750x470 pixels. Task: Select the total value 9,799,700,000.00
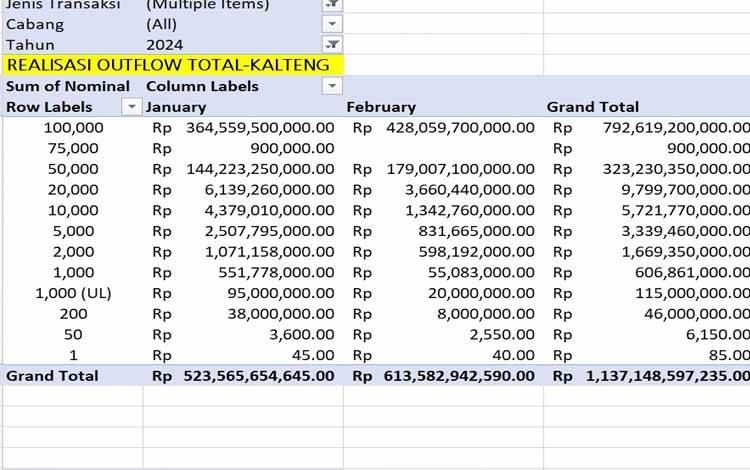click(x=685, y=190)
